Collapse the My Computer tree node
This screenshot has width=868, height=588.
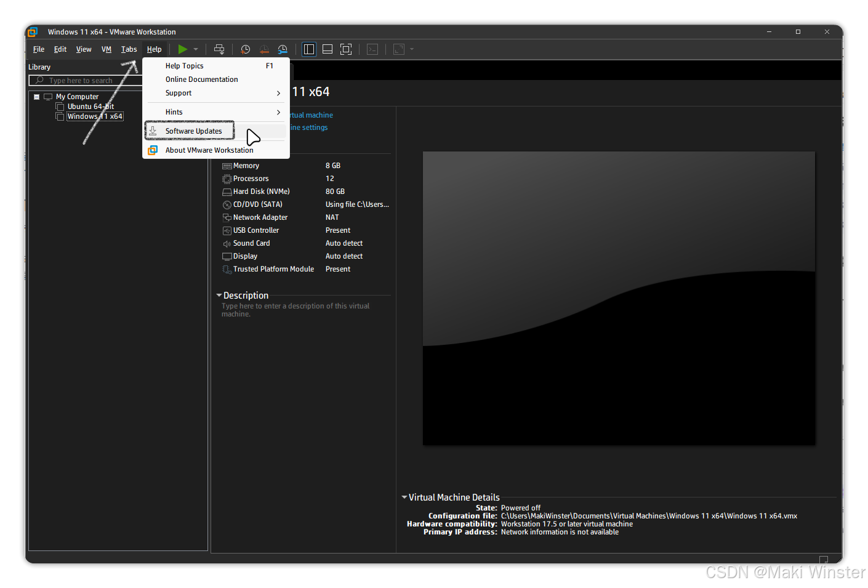(x=37, y=97)
